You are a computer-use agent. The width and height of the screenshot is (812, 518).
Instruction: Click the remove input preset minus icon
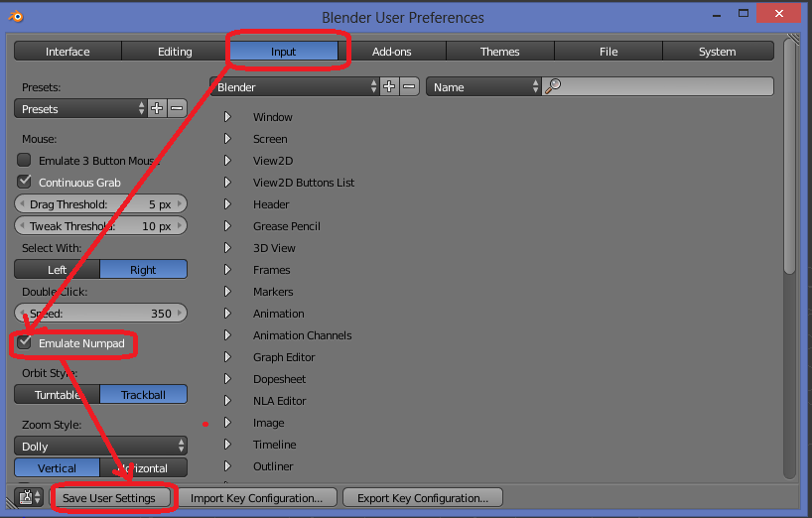click(x=177, y=108)
